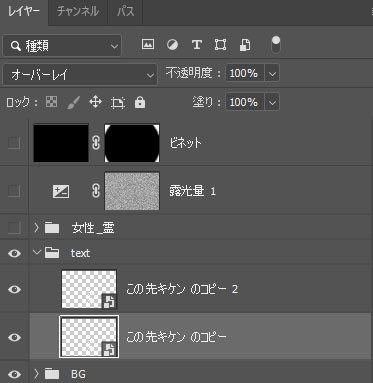Filter layers by pixel image icon
The width and height of the screenshot is (373, 383).
(x=148, y=44)
